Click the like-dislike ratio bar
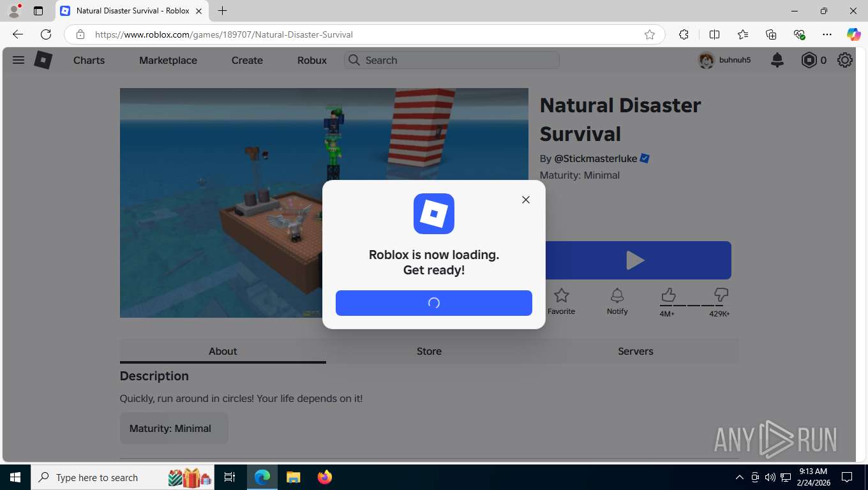The width and height of the screenshot is (868, 490). coord(694,306)
